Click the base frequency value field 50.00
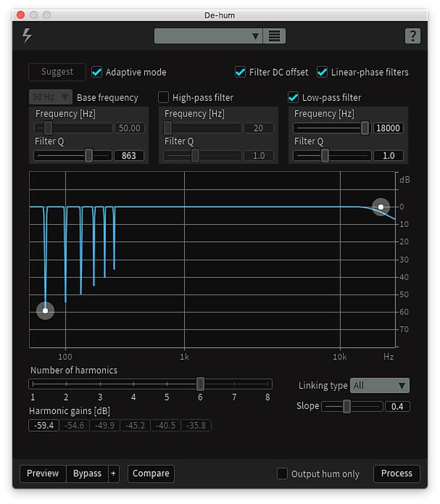440x504 pixels. (x=129, y=128)
